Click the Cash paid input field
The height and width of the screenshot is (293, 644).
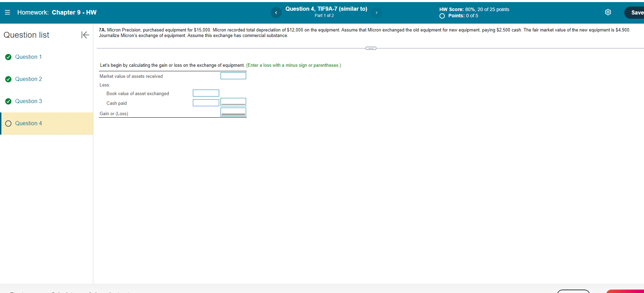tap(206, 103)
